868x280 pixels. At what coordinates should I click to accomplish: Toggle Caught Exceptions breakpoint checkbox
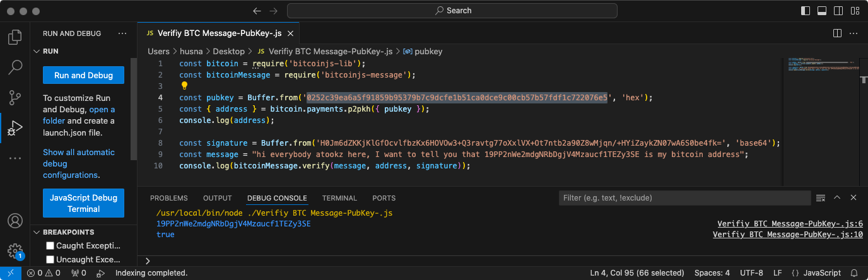tap(50, 246)
